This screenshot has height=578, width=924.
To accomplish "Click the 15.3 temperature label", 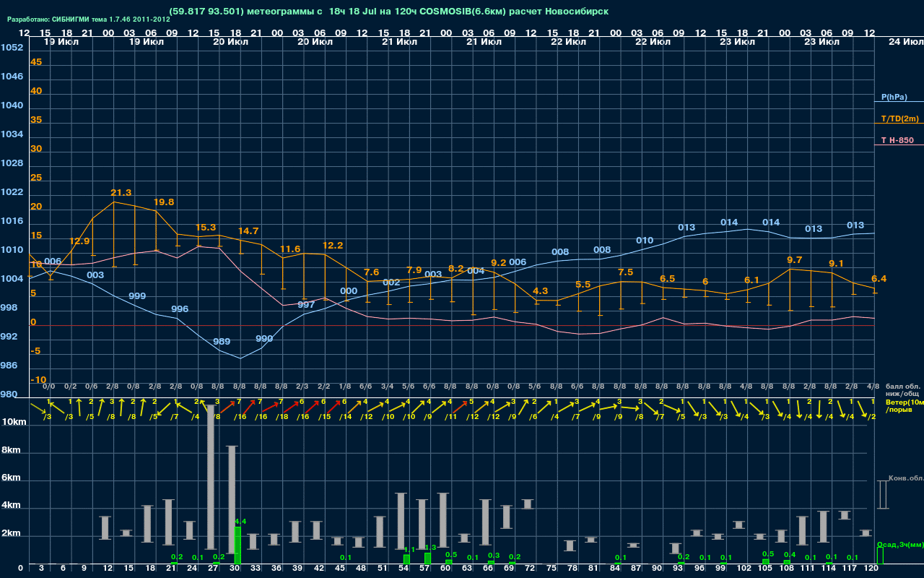I will click(x=206, y=228).
